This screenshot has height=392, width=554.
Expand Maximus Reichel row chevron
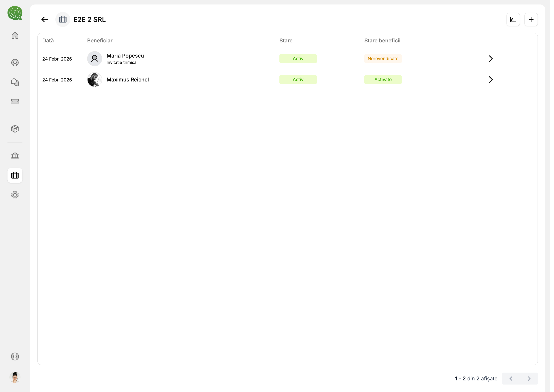[491, 80]
